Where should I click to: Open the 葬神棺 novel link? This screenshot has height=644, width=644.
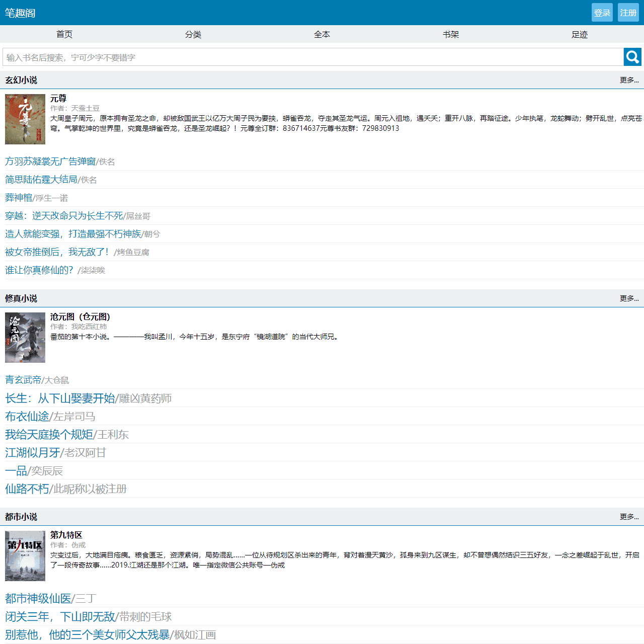coord(19,197)
